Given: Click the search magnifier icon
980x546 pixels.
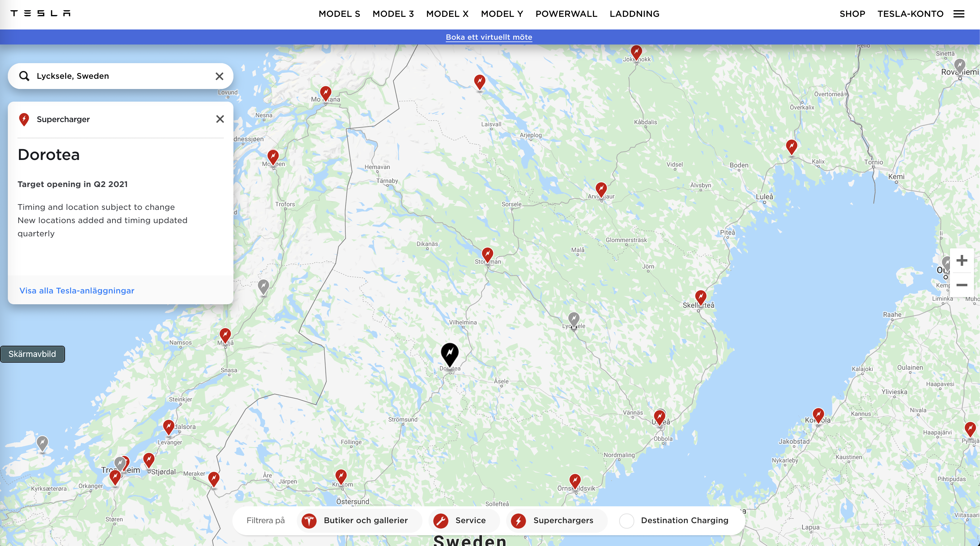Looking at the screenshot, I should (x=24, y=76).
